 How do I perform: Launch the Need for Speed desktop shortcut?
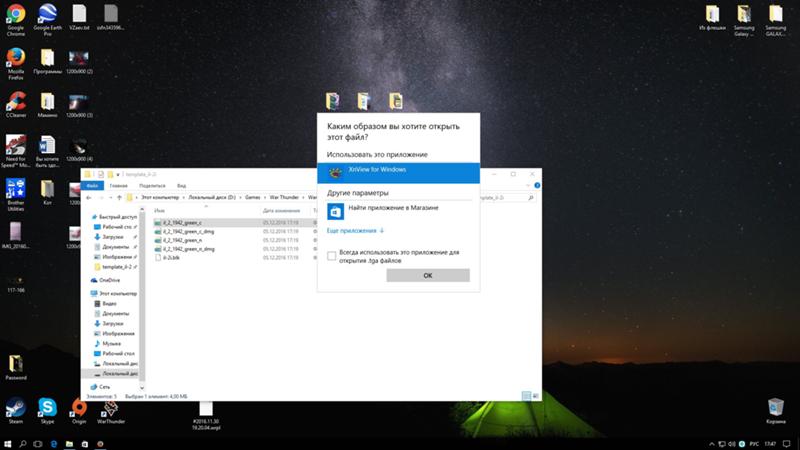click(16, 151)
